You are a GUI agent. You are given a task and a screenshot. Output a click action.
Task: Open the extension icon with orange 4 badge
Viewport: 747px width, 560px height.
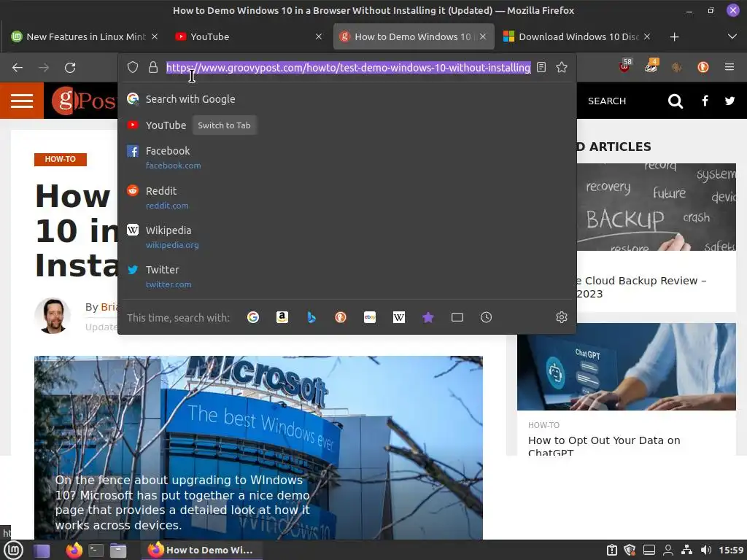pos(651,66)
